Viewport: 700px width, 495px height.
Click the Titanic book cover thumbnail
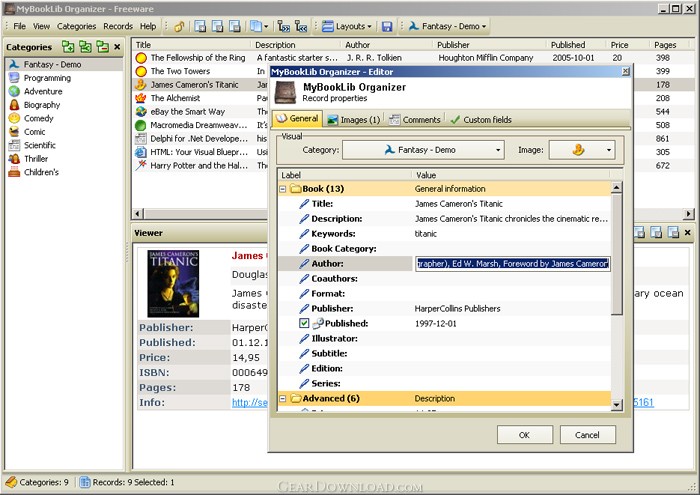(x=173, y=284)
